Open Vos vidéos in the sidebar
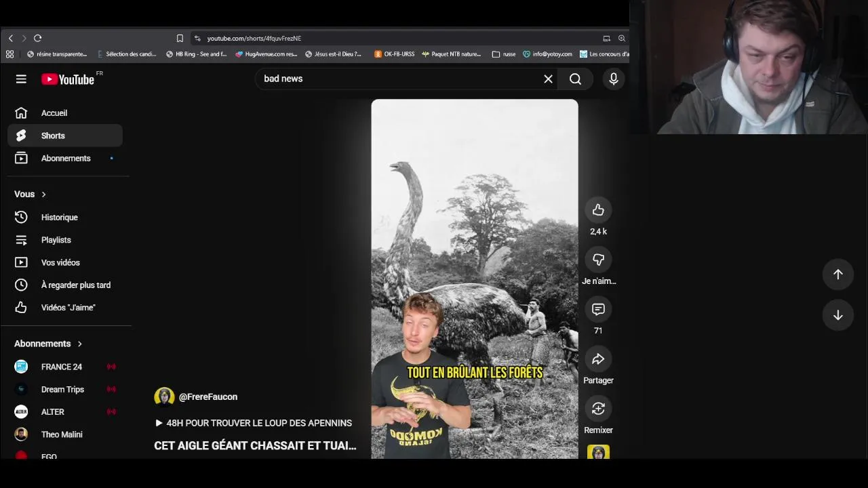The image size is (868, 488). point(65,262)
